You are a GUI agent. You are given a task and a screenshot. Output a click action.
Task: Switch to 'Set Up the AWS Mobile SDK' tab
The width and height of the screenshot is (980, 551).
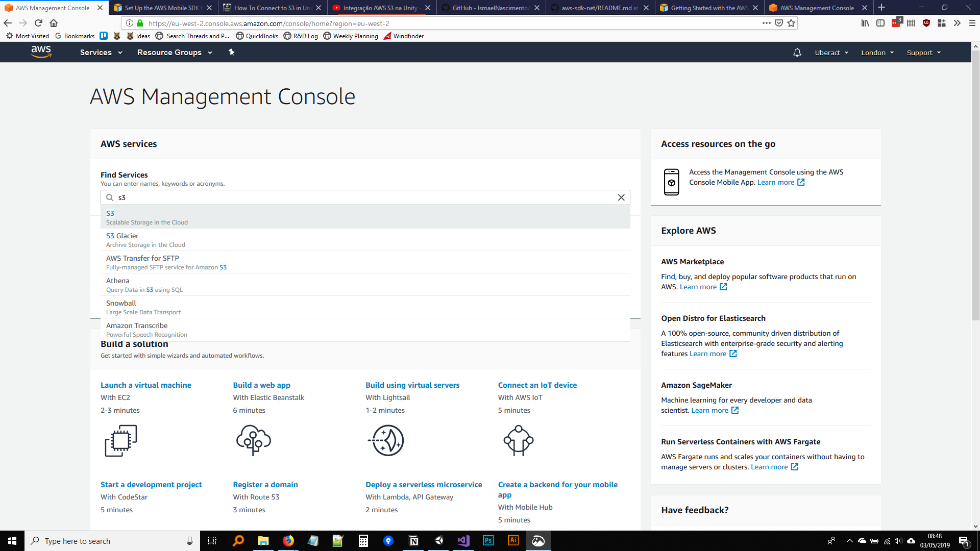click(x=163, y=8)
